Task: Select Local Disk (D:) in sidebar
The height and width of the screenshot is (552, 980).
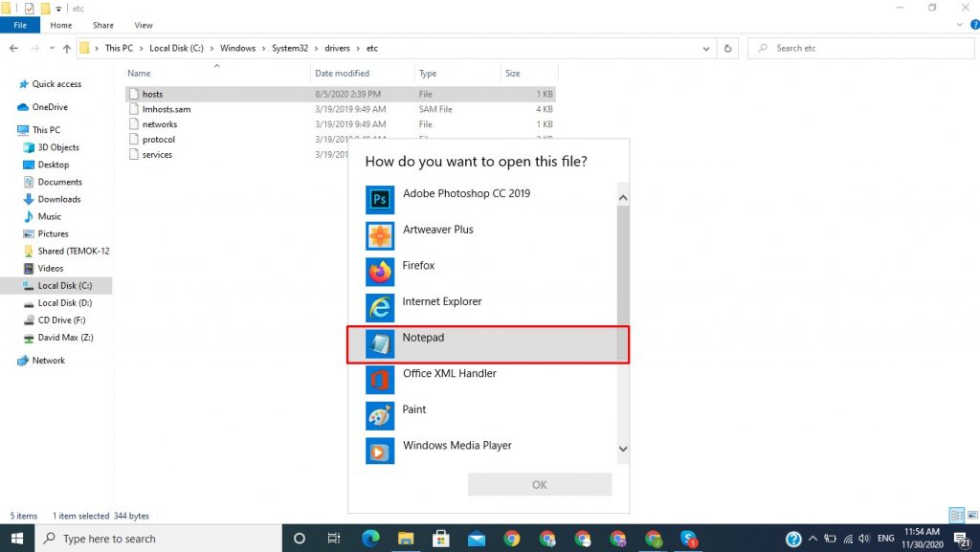Action: coord(64,302)
